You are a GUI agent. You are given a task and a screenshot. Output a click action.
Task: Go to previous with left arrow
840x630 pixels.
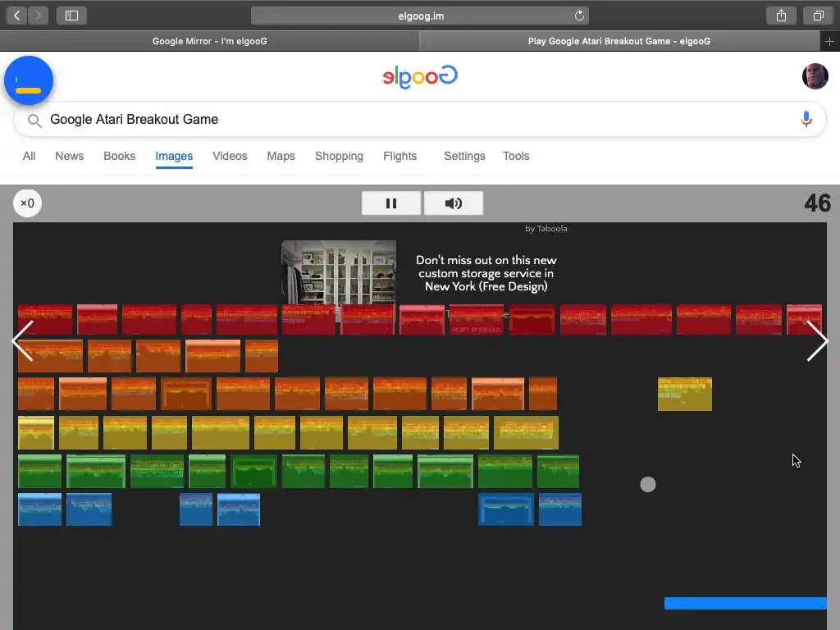pyautogui.click(x=23, y=340)
